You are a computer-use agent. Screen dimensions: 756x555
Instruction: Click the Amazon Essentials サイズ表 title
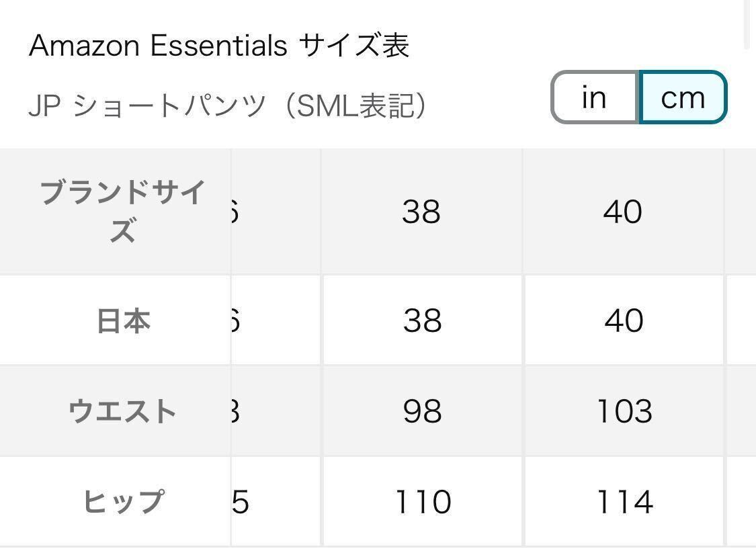[x=219, y=46]
